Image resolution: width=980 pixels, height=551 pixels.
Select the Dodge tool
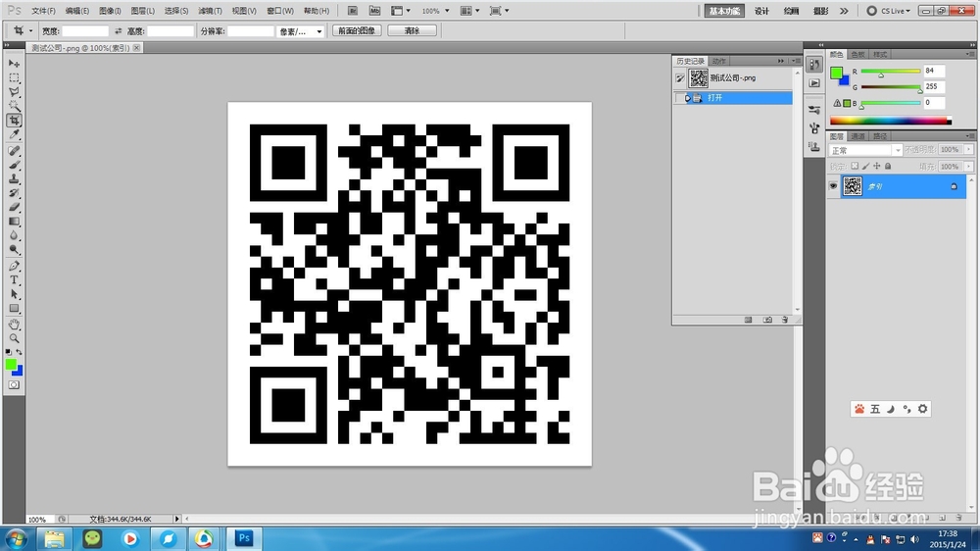[x=14, y=250]
